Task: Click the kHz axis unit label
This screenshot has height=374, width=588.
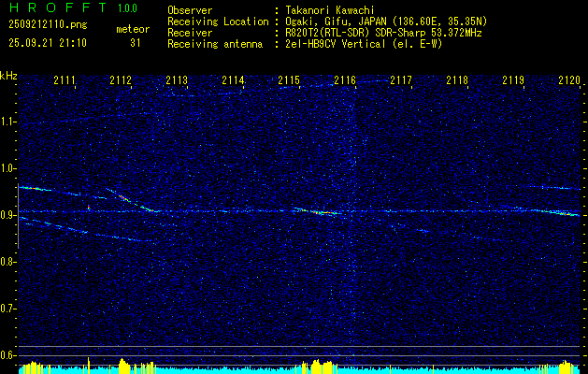Action: (8, 76)
